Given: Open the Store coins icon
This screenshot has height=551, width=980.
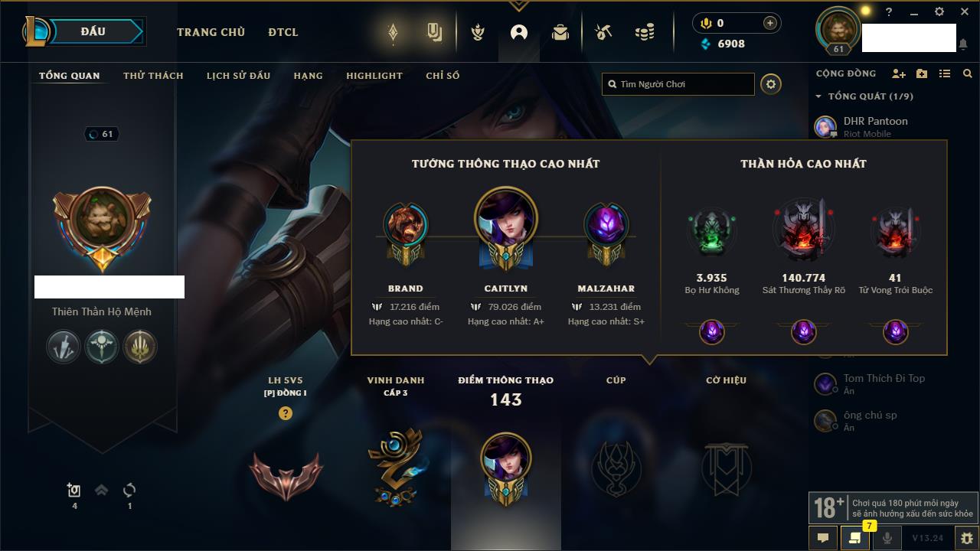Looking at the screenshot, I should pos(645,32).
